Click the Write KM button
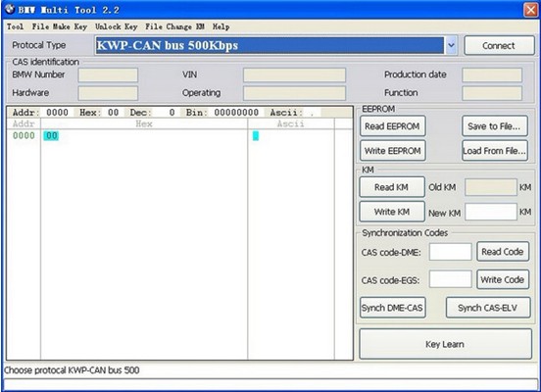This screenshot has height=392, width=541. click(392, 212)
